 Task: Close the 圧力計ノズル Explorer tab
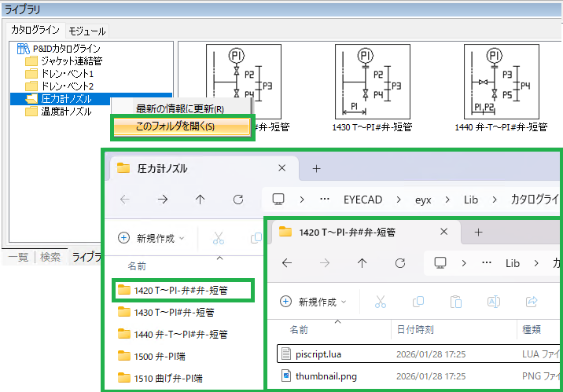pyautogui.click(x=282, y=168)
